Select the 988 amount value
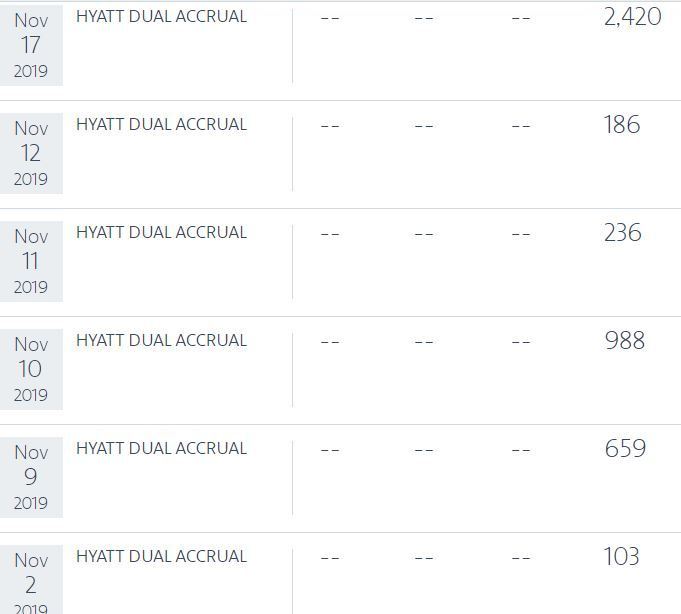 point(625,341)
